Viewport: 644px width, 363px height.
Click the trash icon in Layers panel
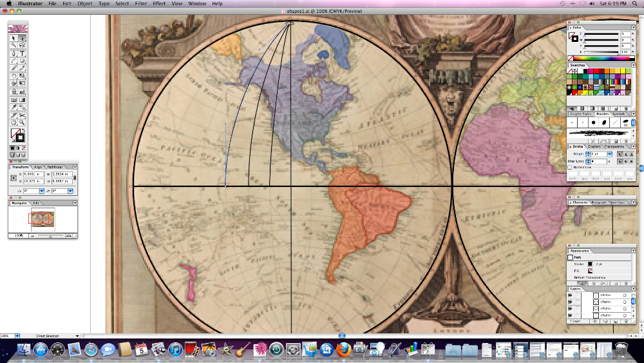click(626, 321)
